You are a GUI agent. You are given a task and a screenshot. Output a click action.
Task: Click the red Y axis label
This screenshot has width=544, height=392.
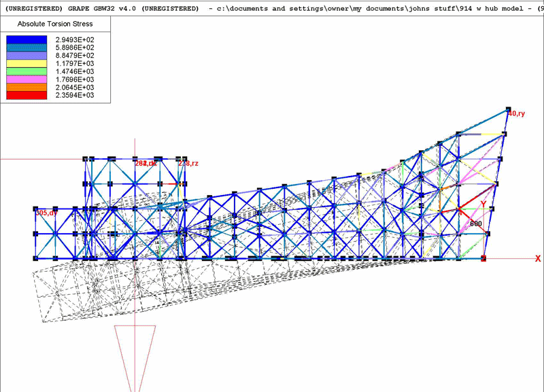pos(483,204)
